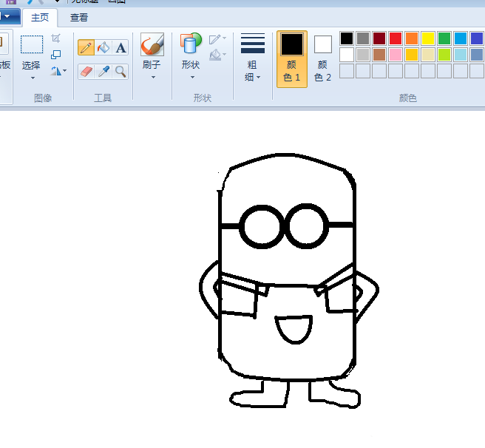485x448 pixels.
Task: Pick the green color swatch
Action: (x=444, y=38)
